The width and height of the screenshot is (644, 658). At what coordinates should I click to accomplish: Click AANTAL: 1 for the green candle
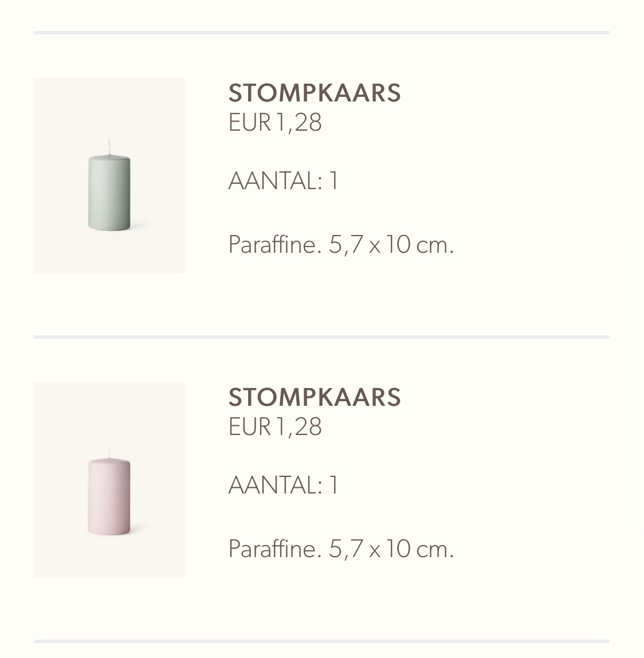coord(283,181)
